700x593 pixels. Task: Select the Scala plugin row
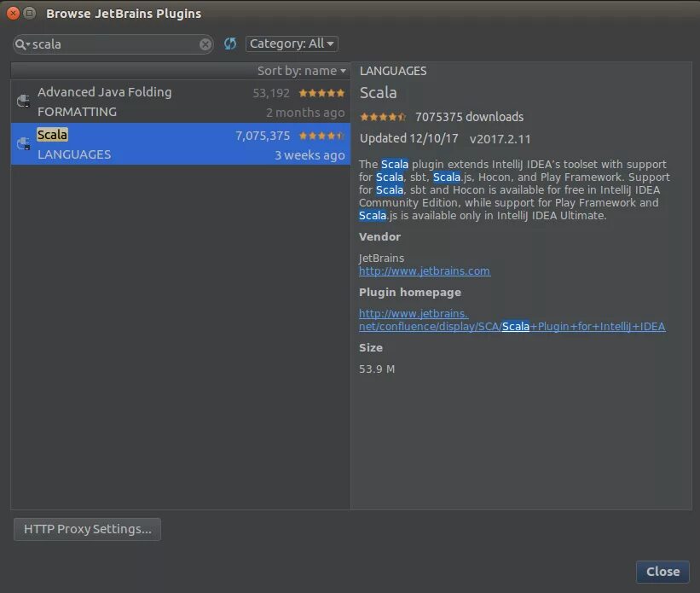(181, 144)
